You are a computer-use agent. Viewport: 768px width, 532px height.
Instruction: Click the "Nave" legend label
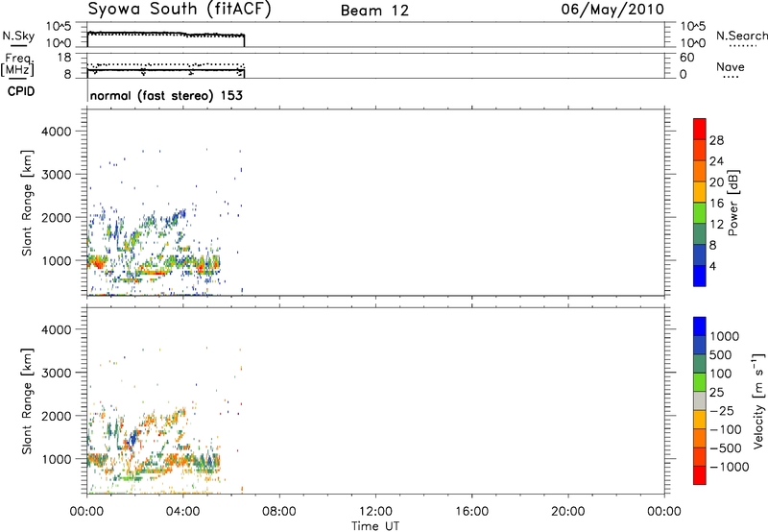point(731,67)
